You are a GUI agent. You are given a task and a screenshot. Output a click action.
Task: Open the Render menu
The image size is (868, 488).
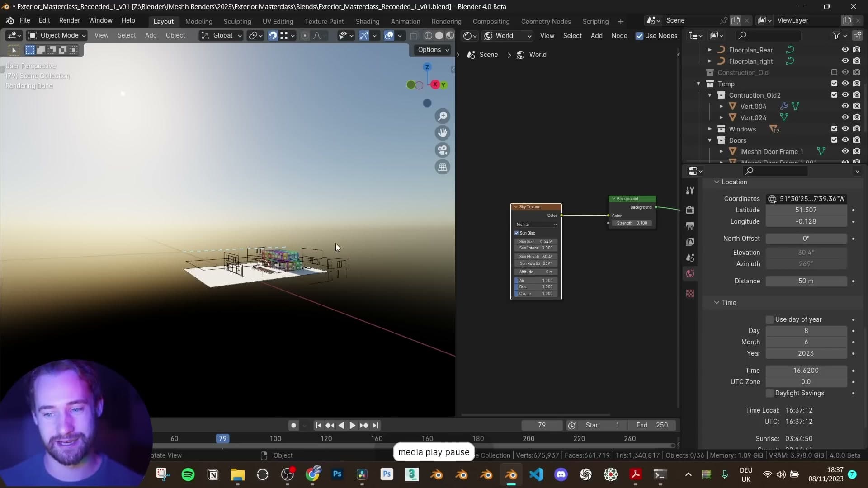pos(70,20)
